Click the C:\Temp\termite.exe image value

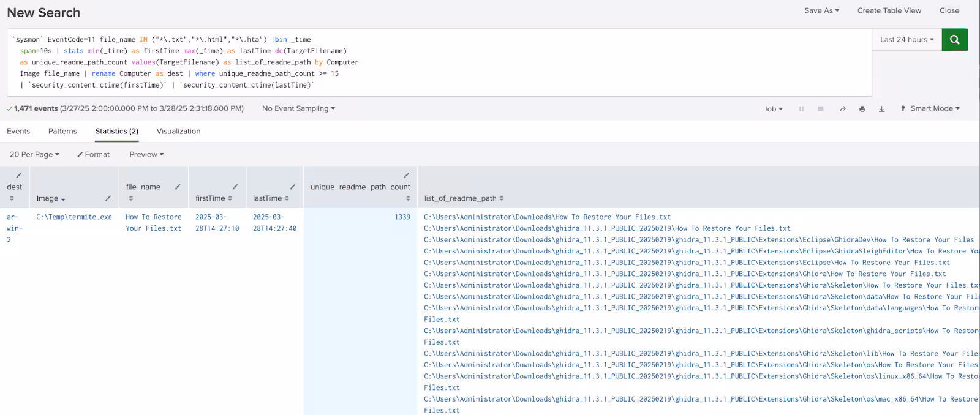74,217
